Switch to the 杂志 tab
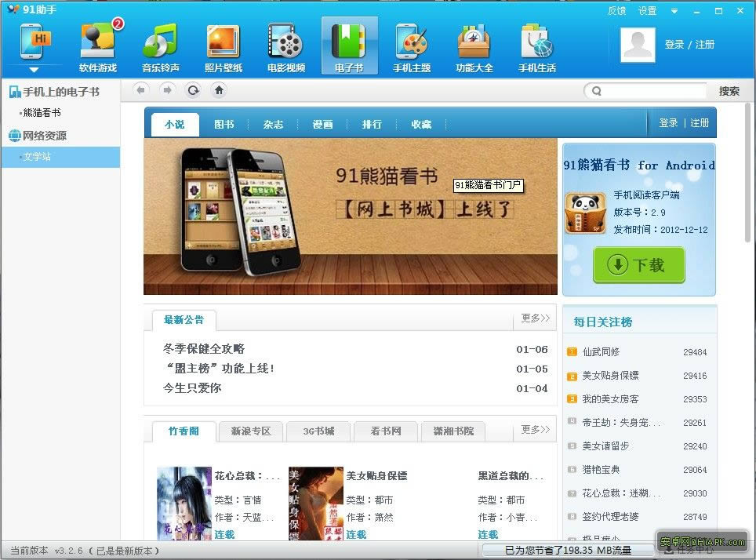756x560 pixels. coord(273,125)
